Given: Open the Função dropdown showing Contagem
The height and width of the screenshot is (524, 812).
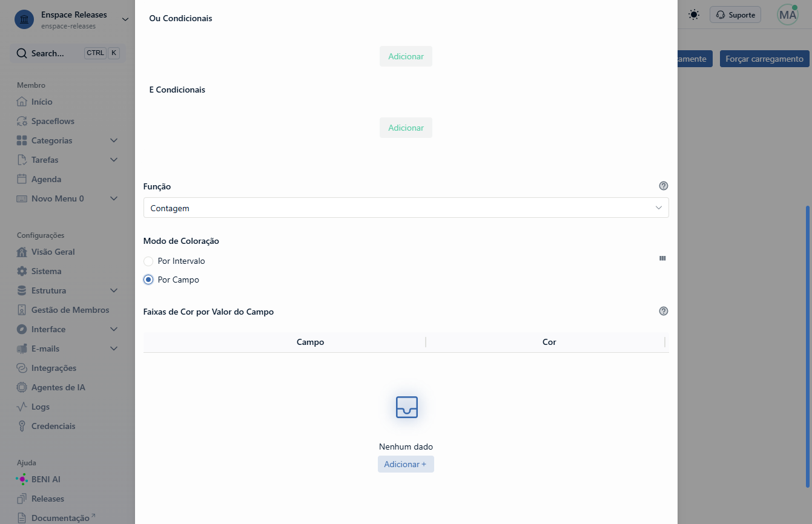Looking at the screenshot, I should point(406,208).
